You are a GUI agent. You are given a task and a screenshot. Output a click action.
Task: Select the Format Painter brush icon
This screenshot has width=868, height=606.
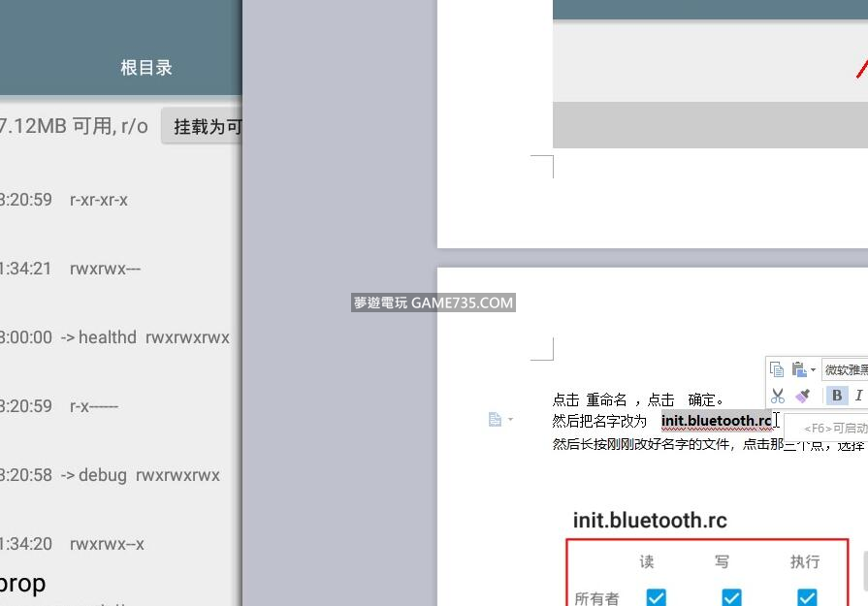point(802,396)
